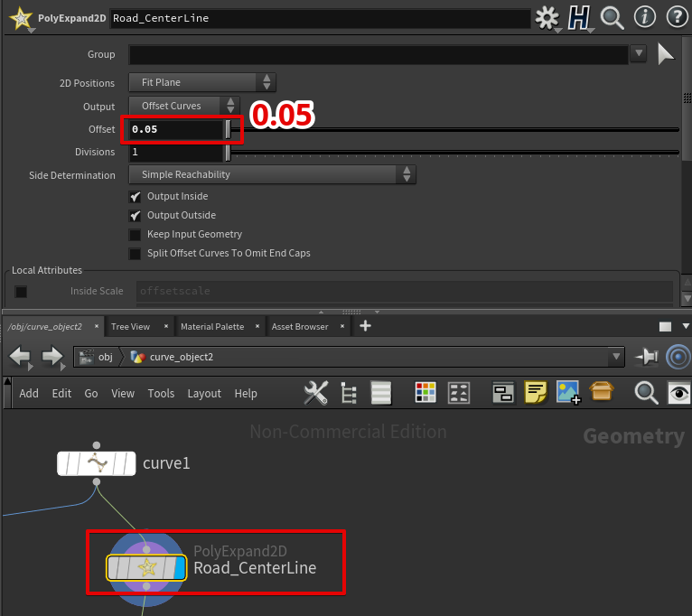Open the node info icon
The width and height of the screenshot is (692, 616).
click(645, 18)
